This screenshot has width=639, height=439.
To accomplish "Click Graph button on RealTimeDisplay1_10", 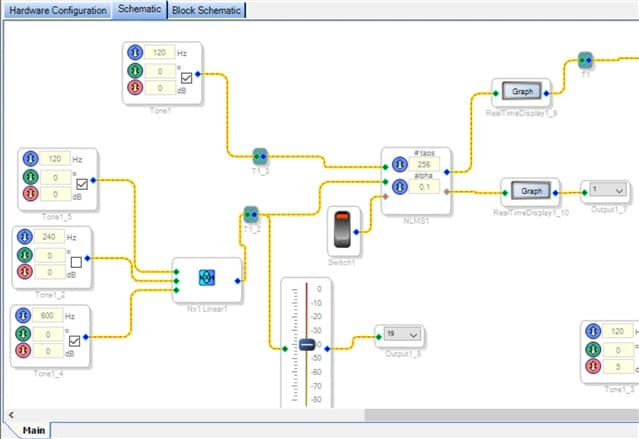I will (531, 191).
